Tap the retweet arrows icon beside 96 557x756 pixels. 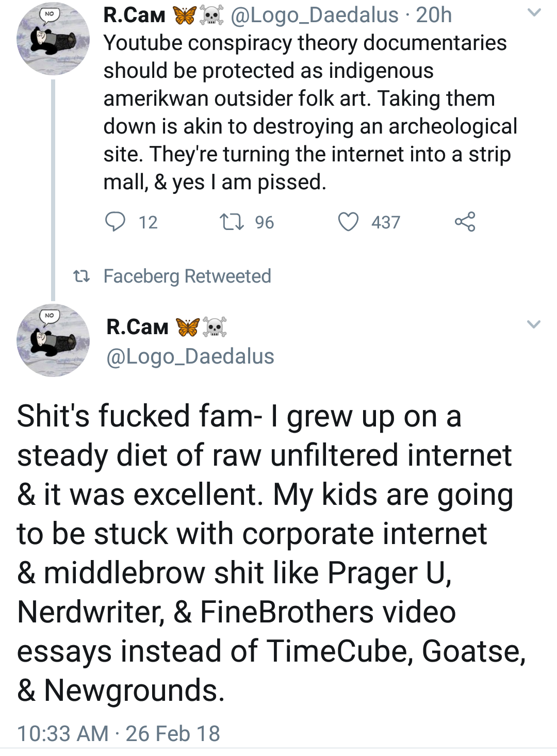tap(232, 222)
